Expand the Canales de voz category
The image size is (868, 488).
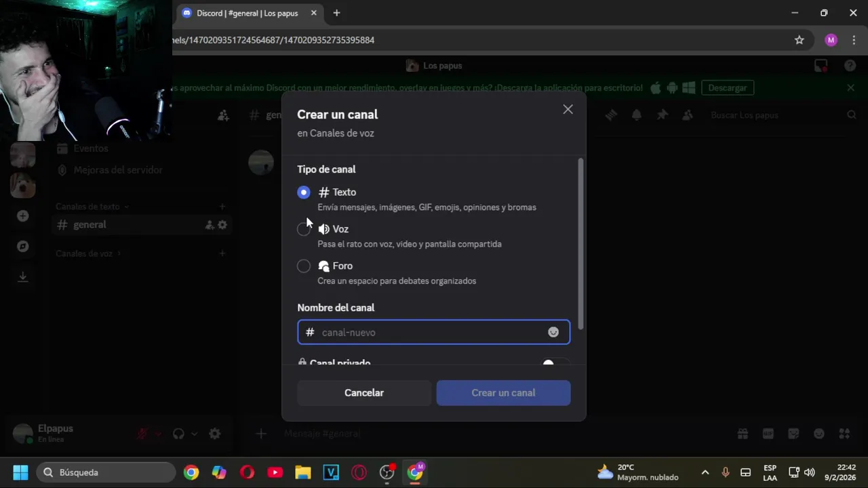click(x=88, y=253)
